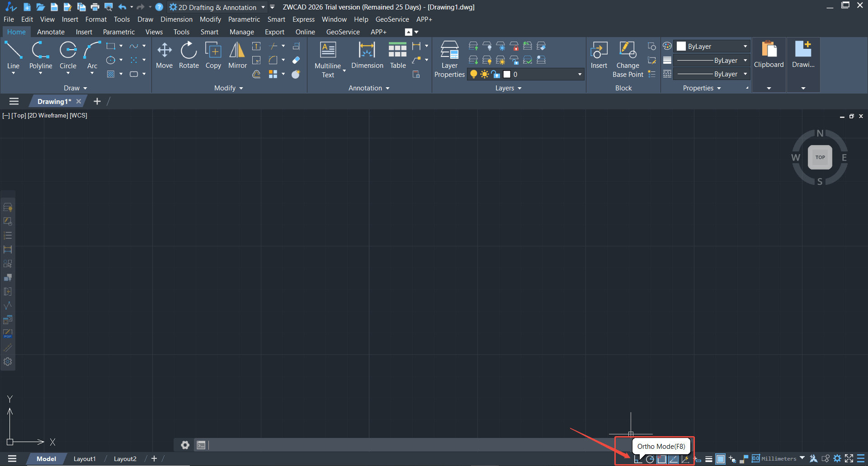Expand the Modify panel

click(x=229, y=88)
